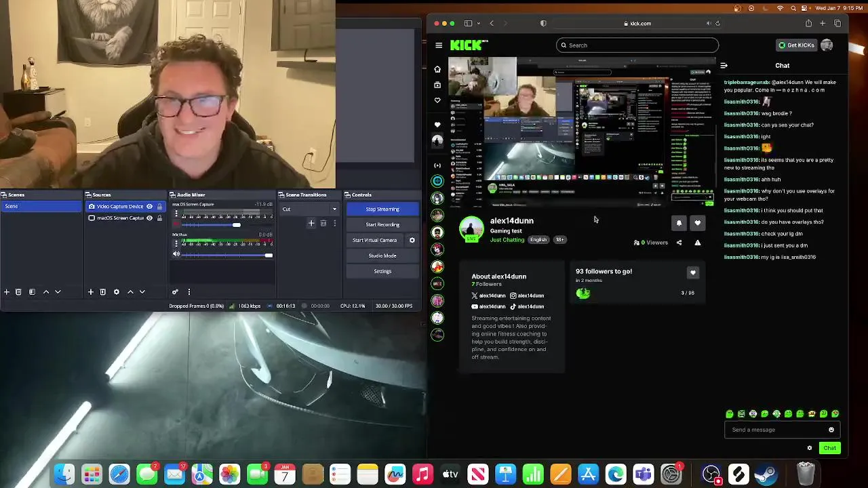Add a new source in OBS Sources panel
Image resolution: width=868 pixels, height=488 pixels.
90,291
